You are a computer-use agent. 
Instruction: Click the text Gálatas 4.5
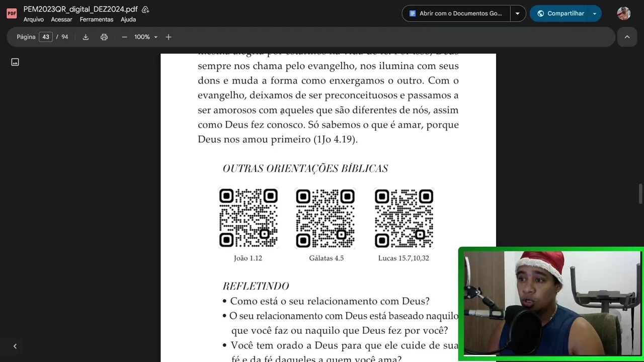(x=327, y=258)
